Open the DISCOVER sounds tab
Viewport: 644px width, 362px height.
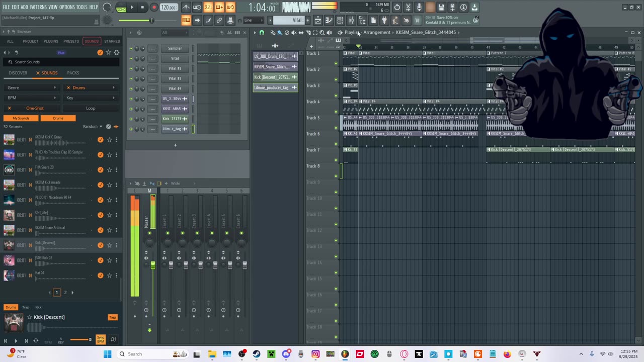click(x=18, y=73)
